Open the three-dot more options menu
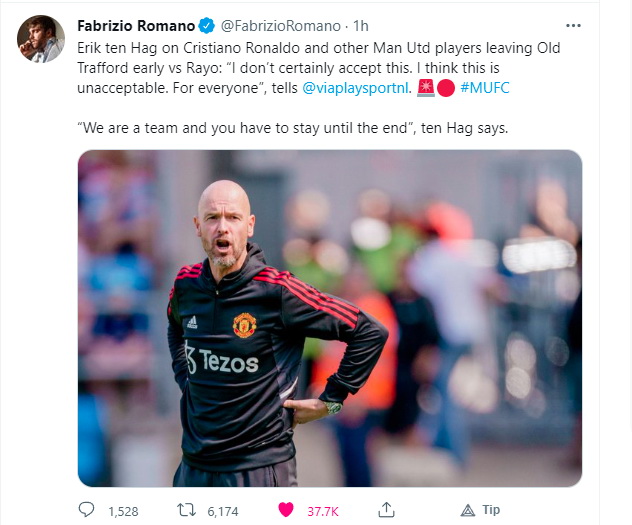Viewport: 632px width, 525px height. coord(573,26)
